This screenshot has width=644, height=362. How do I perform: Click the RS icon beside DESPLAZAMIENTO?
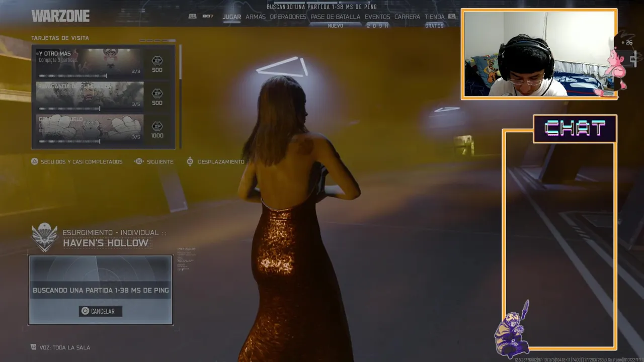(x=190, y=161)
